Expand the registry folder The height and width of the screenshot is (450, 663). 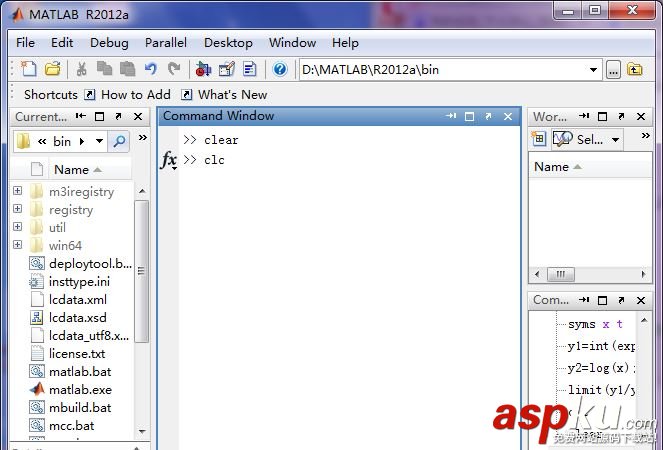coord(17,209)
